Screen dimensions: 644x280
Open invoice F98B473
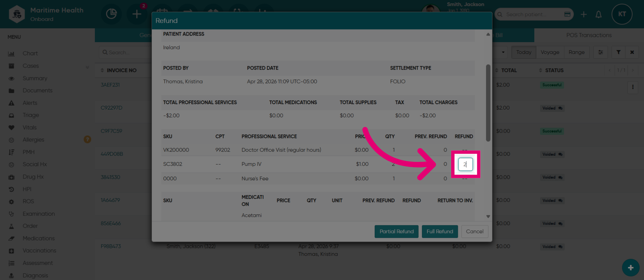(x=111, y=247)
